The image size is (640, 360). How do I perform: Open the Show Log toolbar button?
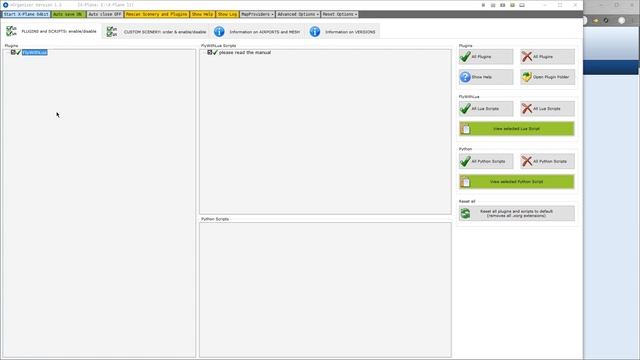coord(227,14)
